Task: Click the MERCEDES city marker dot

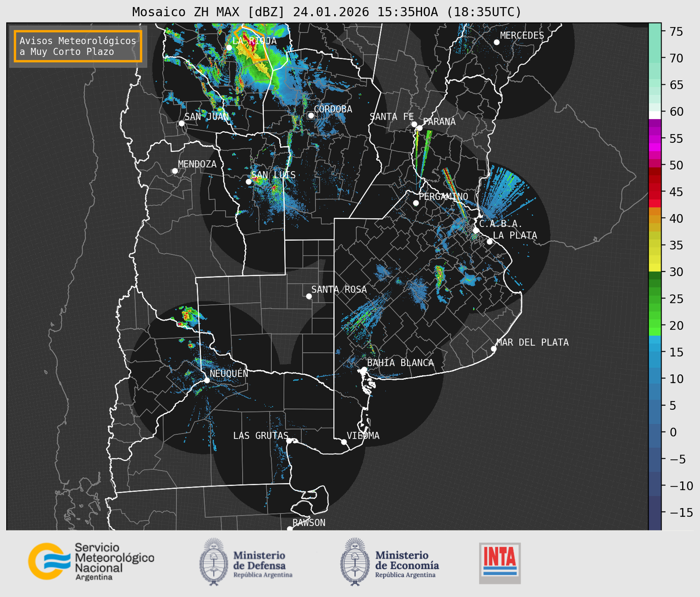Action: pyautogui.click(x=497, y=42)
